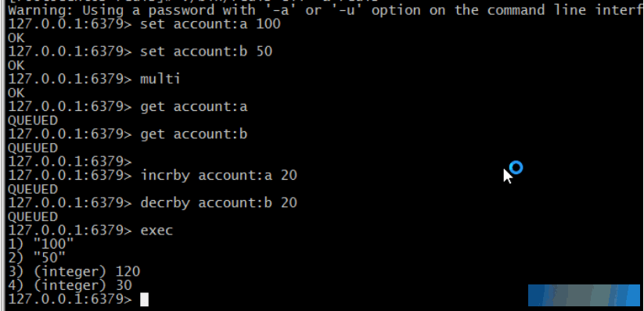The height and width of the screenshot is (311, 644).
Task: Click the blue loading circle near the pointer
Action: (x=516, y=167)
